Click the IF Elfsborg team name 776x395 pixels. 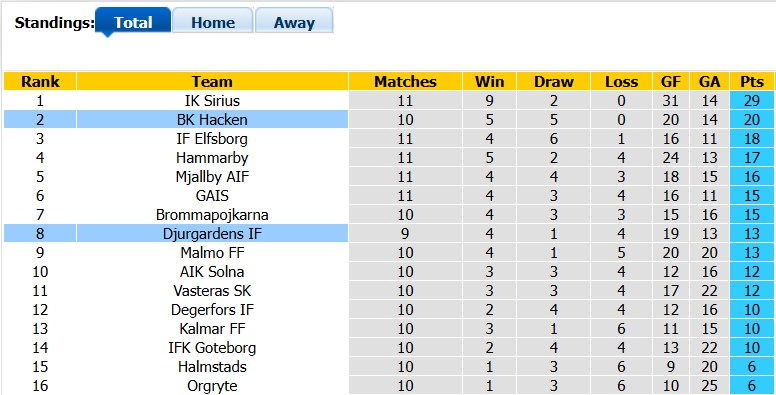212,139
